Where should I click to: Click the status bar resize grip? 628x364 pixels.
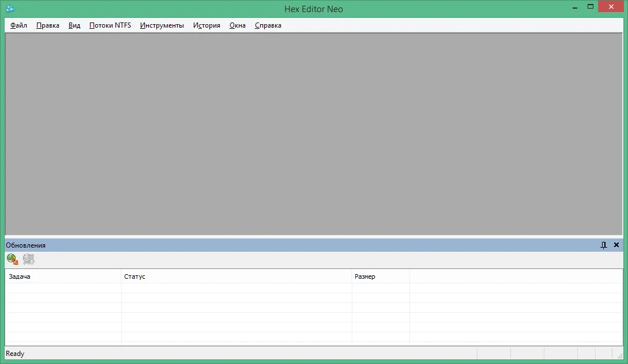pyautogui.click(x=619, y=355)
